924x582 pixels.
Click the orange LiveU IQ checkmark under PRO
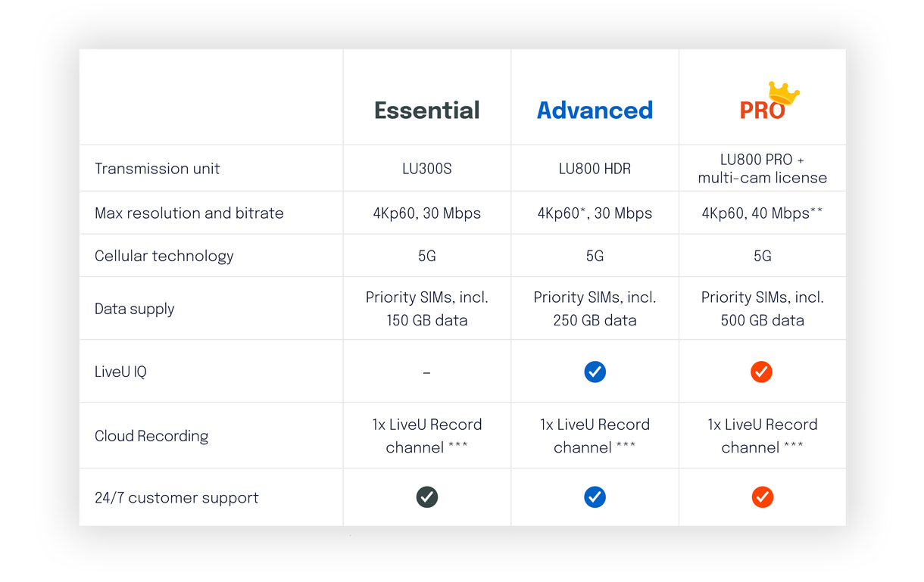click(x=761, y=372)
